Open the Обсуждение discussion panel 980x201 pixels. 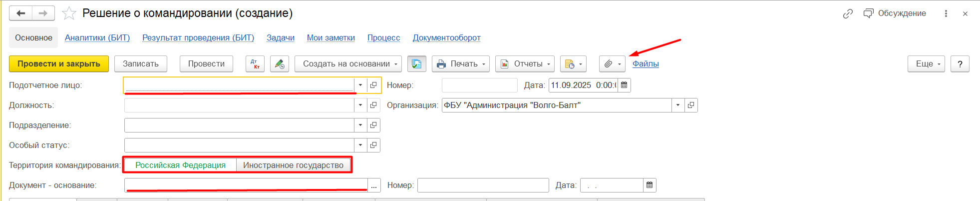(895, 13)
